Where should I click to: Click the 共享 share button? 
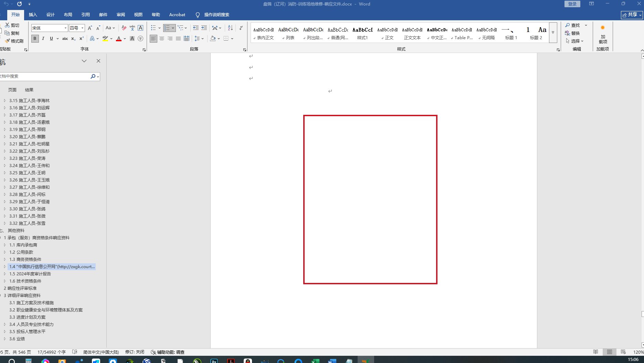coord(632,15)
